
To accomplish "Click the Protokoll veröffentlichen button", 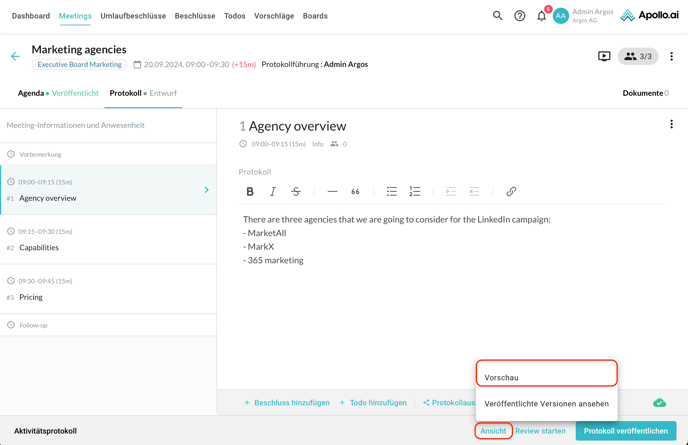I will click(x=625, y=431).
